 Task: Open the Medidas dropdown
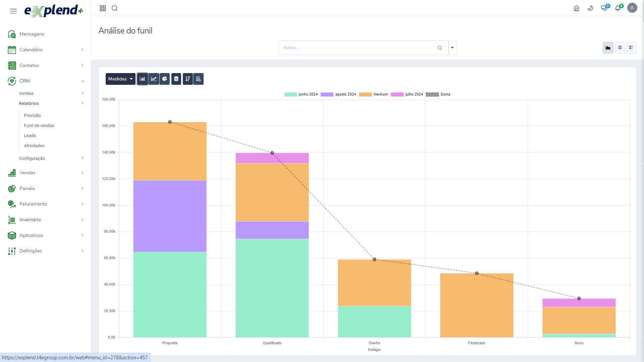pyautogui.click(x=120, y=79)
